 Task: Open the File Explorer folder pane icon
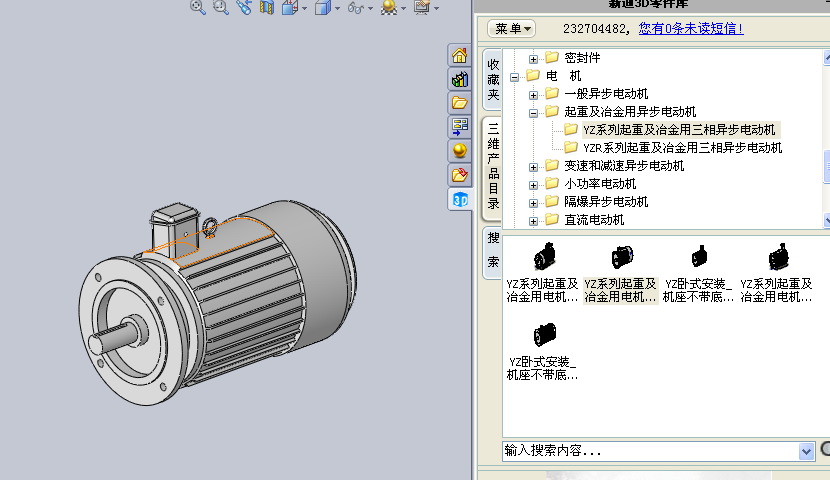pos(459,103)
